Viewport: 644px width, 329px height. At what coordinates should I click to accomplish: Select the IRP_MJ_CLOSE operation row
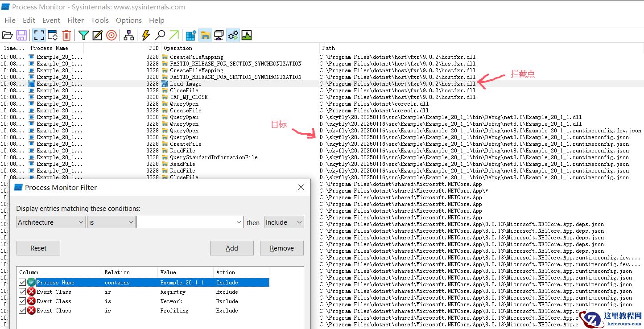tap(322, 97)
